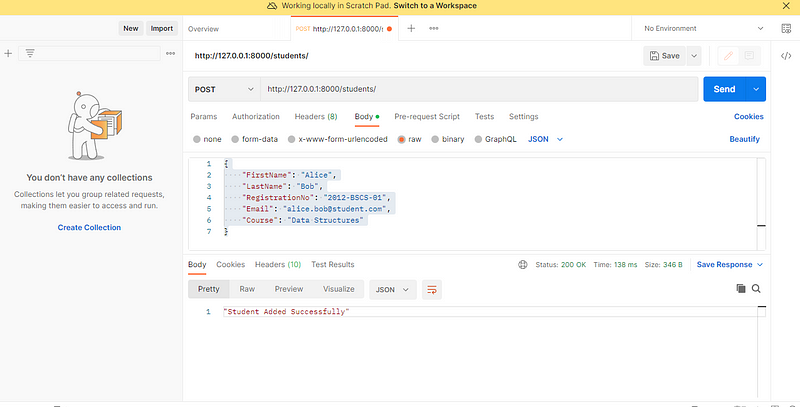
Task: Follow the Create Collection link
Action: [89, 227]
